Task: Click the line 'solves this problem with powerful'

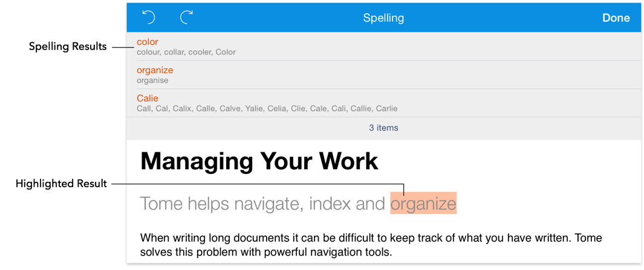Action: [266, 251]
